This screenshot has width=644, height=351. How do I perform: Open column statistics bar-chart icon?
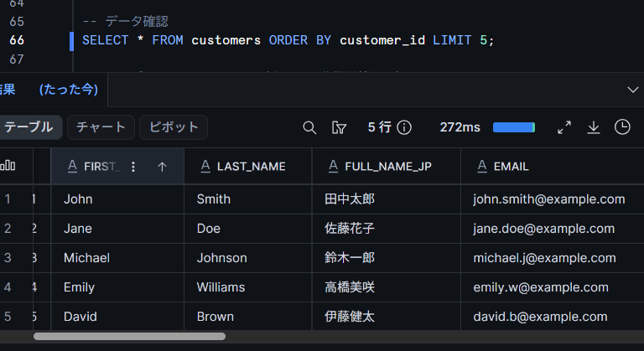pyautogui.click(x=8, y=166)
